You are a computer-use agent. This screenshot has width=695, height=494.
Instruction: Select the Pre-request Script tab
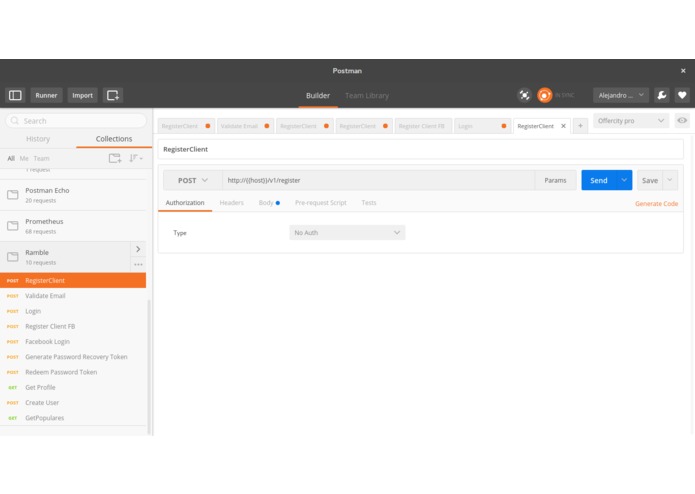pyautogui.click(x=321, y=203)
